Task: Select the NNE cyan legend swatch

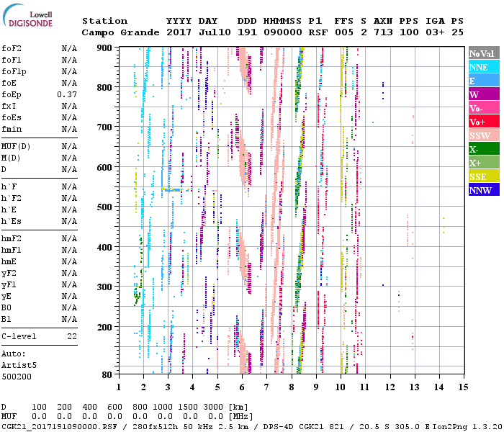Action: pos(484,67)
